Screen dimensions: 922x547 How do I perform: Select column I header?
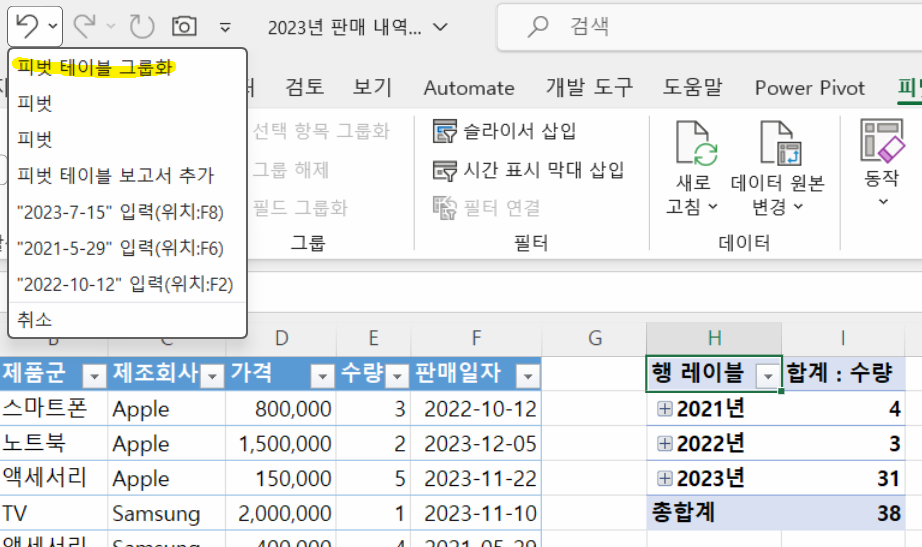[x=843, y=339]
